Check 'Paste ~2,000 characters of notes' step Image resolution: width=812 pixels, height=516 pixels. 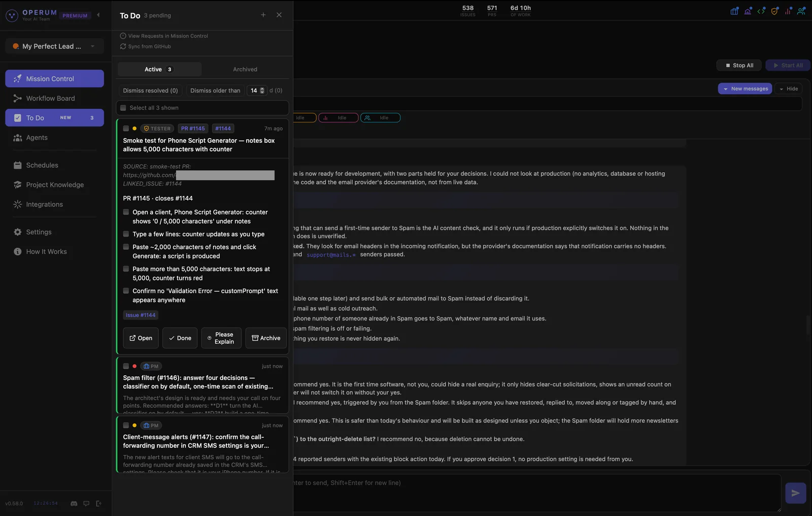point(126,247)
